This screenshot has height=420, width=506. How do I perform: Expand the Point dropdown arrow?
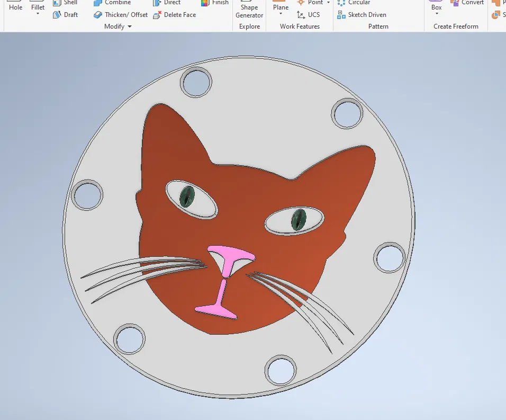tap(329, 3)
